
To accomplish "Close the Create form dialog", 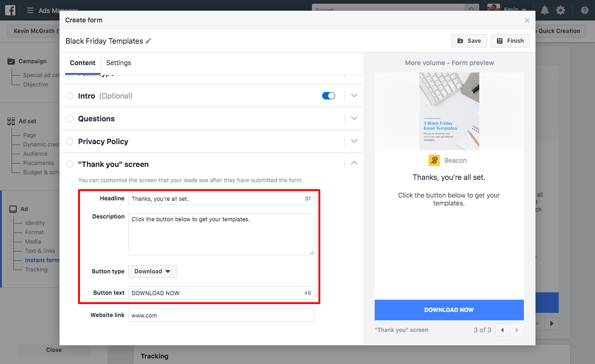I will [527, 20].
